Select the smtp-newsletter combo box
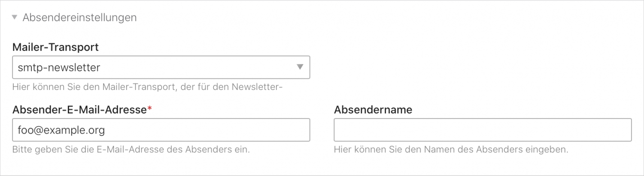This screenshot has width=644, height=176. coord(161,67)
